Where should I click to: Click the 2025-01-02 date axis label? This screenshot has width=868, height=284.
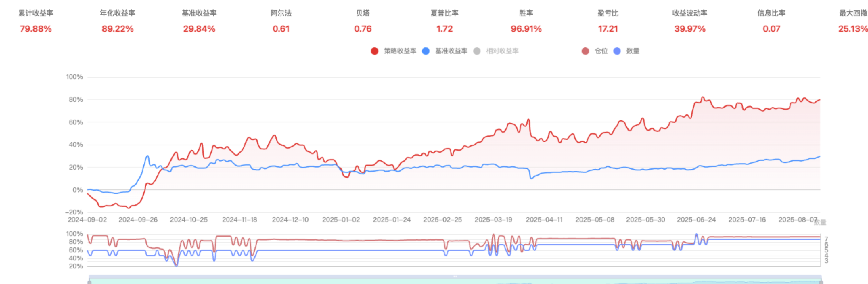coord(341,220)
